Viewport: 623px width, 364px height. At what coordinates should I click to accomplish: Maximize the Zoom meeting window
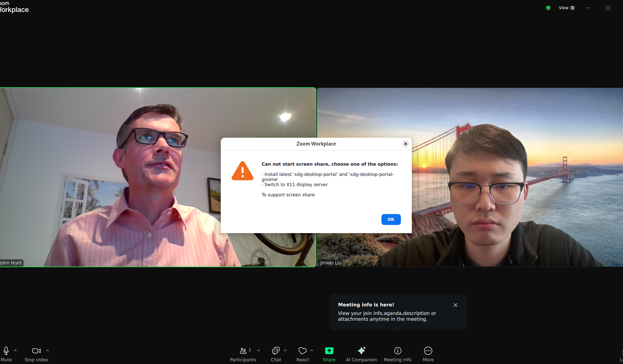608,8
